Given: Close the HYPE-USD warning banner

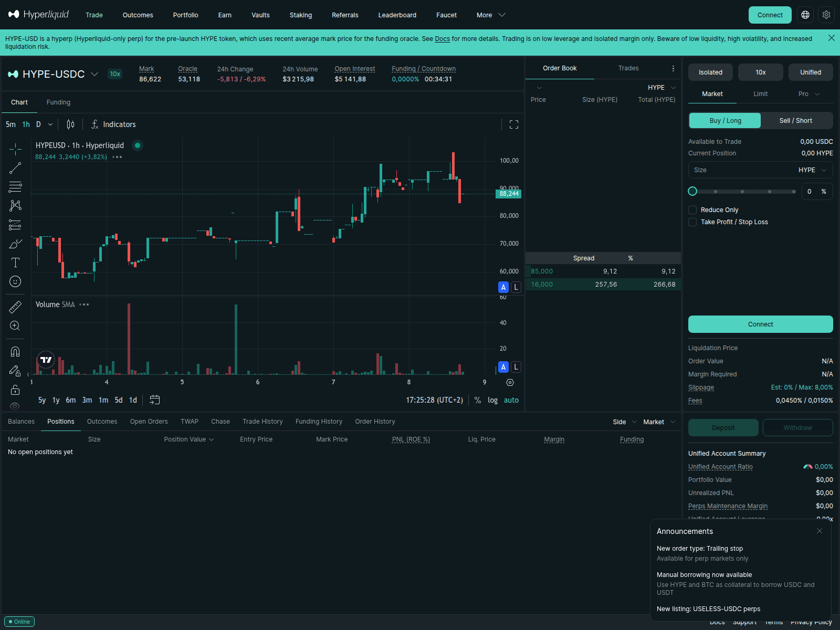Looking at the screenshot, I should [832, 38].
